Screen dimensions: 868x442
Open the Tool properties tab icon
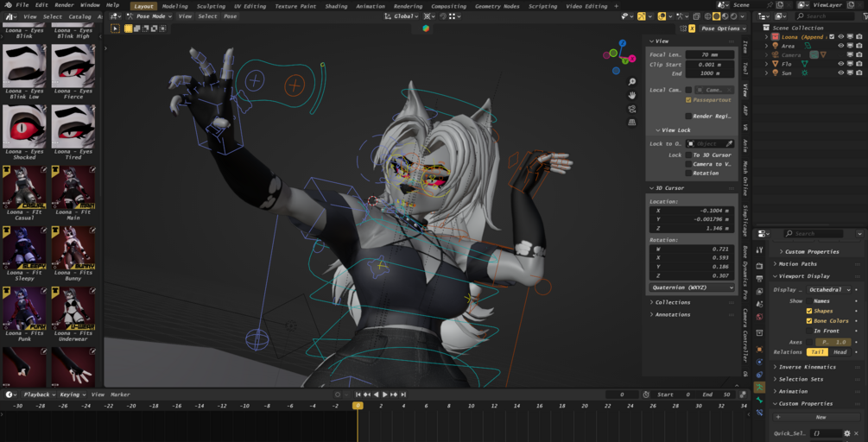coord(759,250)
